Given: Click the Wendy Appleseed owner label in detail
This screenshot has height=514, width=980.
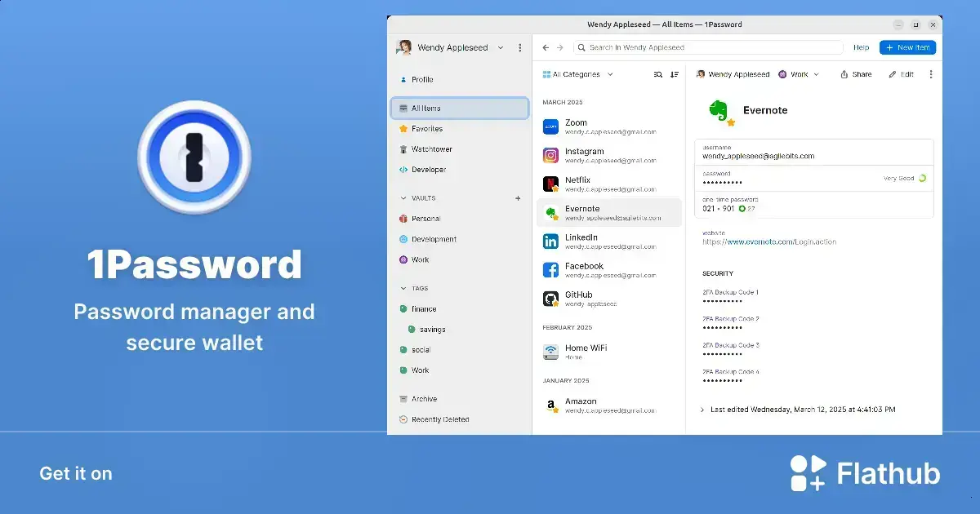Looking at the screenshot, I should click(733, 74).
